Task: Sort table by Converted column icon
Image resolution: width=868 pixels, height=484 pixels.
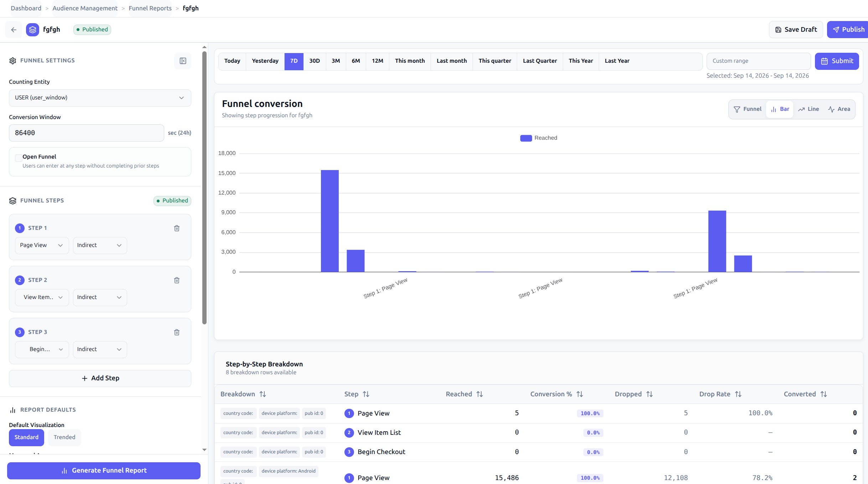Action: click(x=824, y=394)
